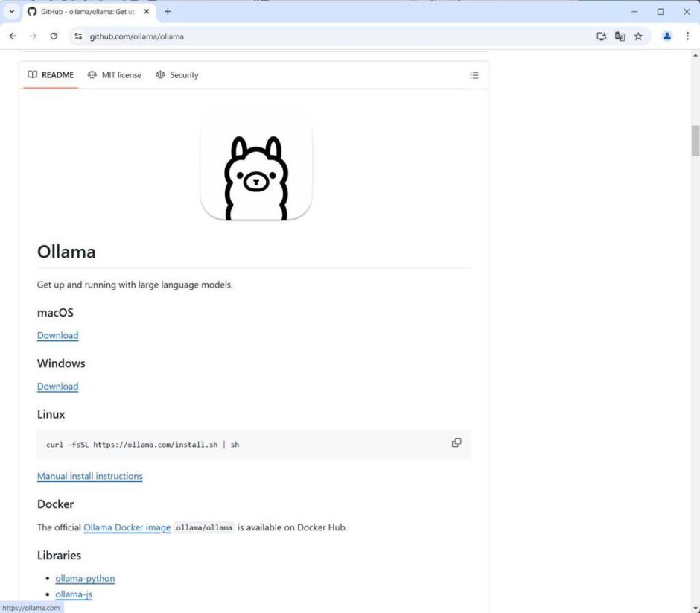Open the Chrome profile avatar icon

[x=667, y=36]
